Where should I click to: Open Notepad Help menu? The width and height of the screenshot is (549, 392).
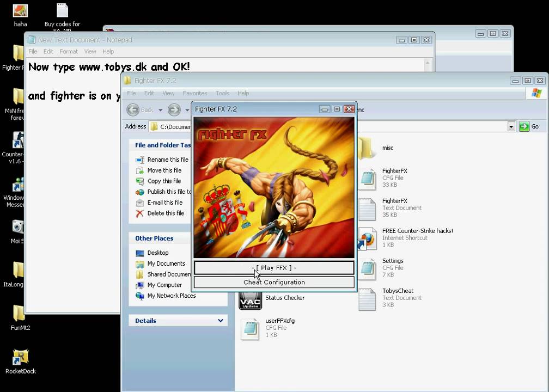click(108, 51)
